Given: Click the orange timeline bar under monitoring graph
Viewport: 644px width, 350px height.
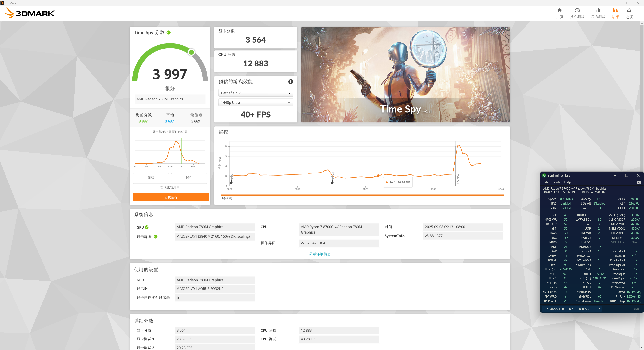Looking at the screenshot, I should click(362, 195).
